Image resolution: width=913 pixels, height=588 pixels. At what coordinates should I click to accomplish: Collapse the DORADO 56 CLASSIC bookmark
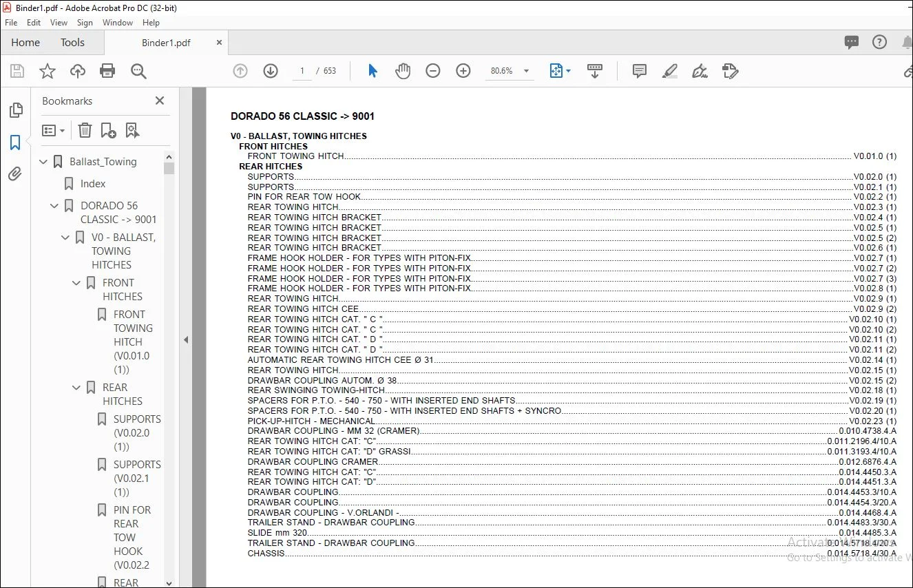click(x=55, y=206)
